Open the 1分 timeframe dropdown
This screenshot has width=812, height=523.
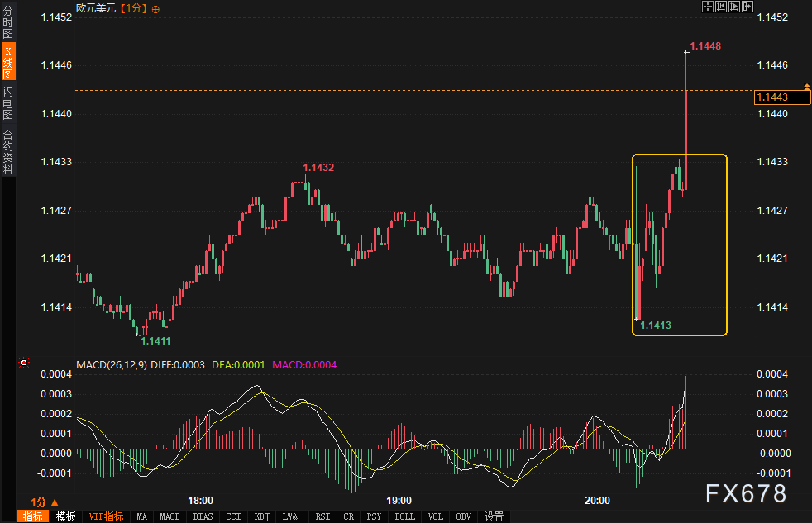[45, 502]
